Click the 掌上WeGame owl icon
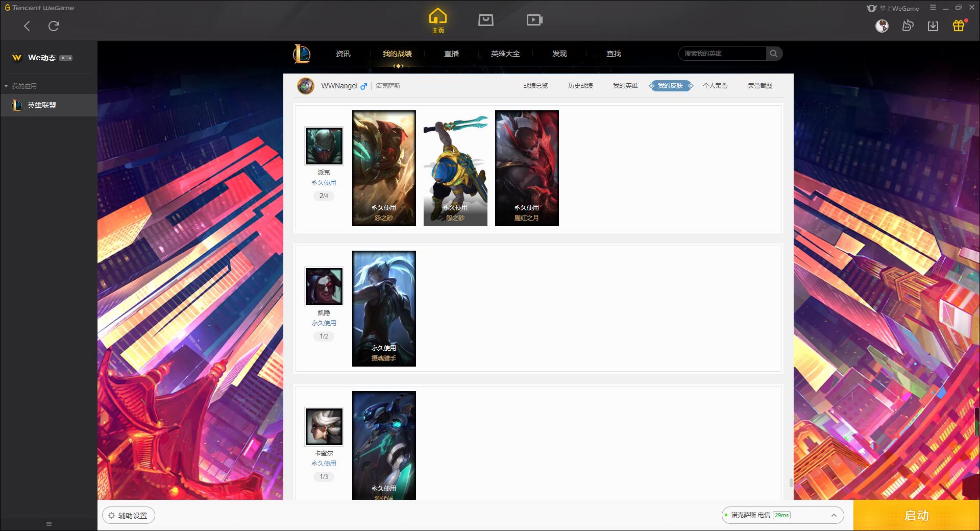This screenshot has height=531, width=980. pos(871,8)
